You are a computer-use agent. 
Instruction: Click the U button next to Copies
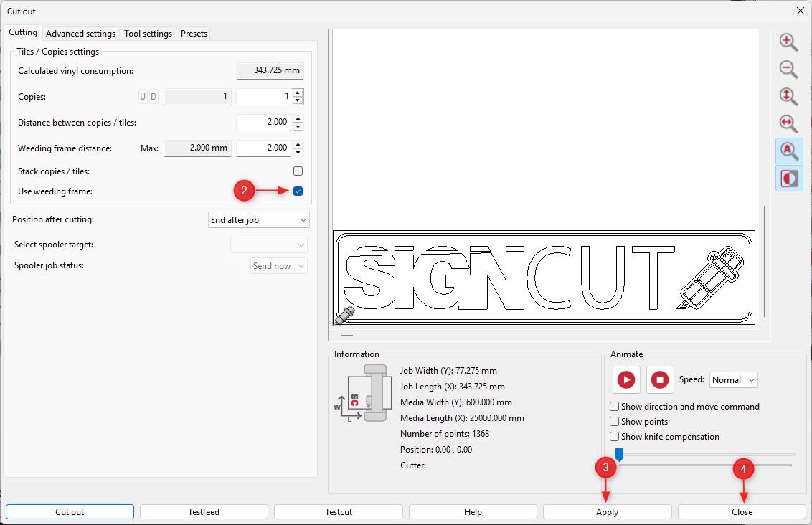[x=143, y=96]
